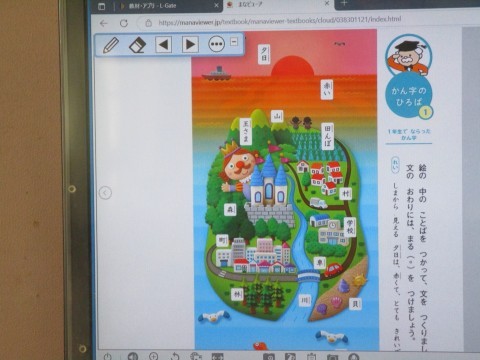Image resolution: width=480 pixels, height=360 pixels.
Task: Go back in the browser
Action: 104,23
